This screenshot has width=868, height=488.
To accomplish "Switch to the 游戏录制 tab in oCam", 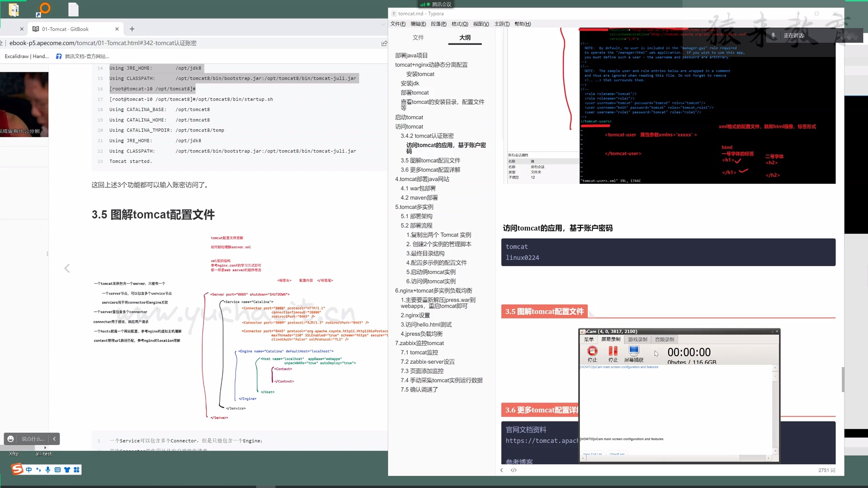I will click(x=638, y=339).
